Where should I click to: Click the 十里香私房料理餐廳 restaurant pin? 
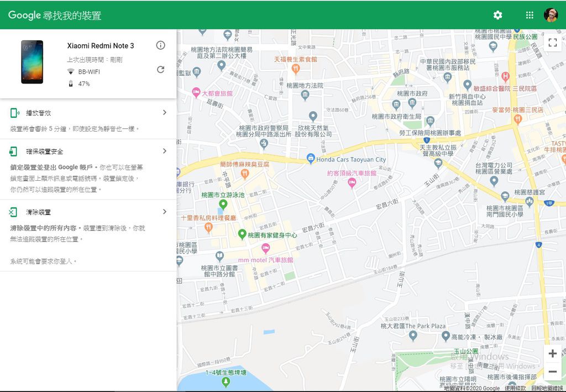tap(208, 227)
